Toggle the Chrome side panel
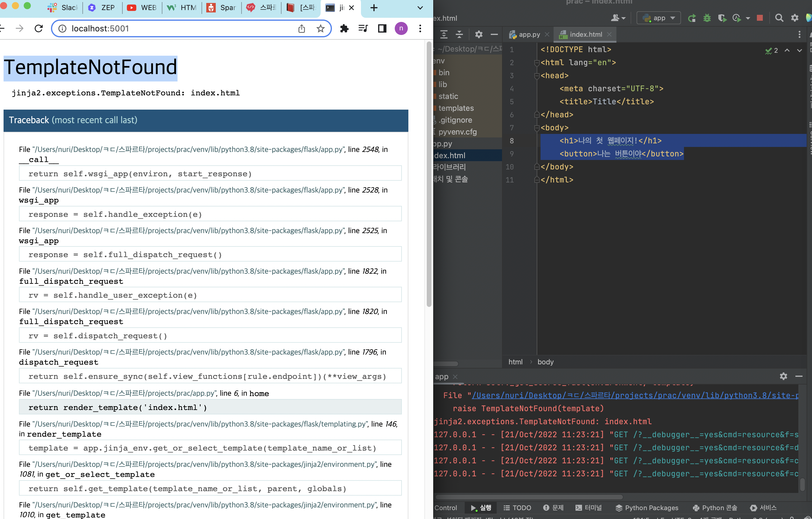The width and height of the screenshot is (812, 519). pos(382,29)
